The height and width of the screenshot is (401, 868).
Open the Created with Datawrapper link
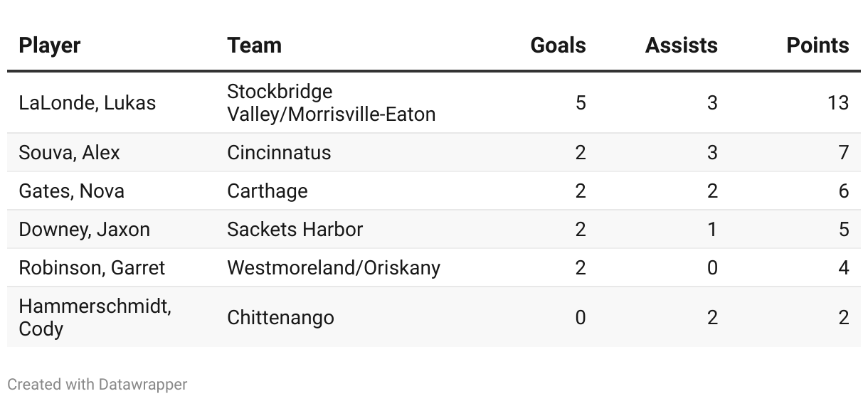pos(97,385)
